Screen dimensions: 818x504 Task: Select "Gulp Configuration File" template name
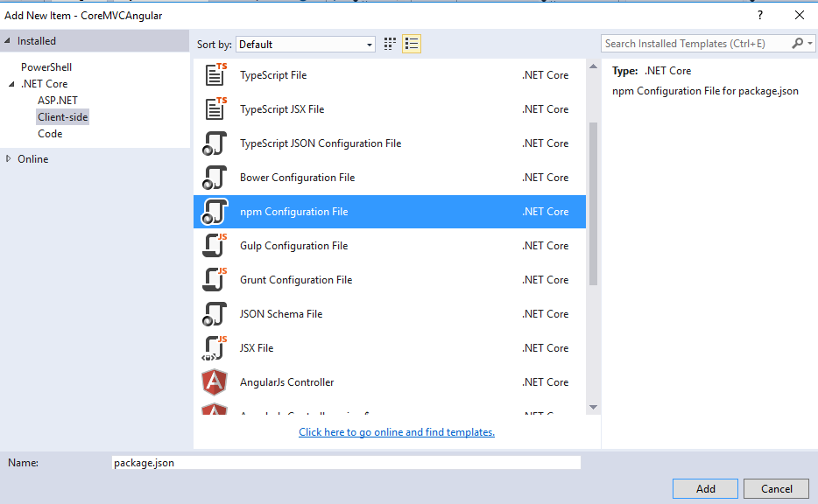(293, 246)
